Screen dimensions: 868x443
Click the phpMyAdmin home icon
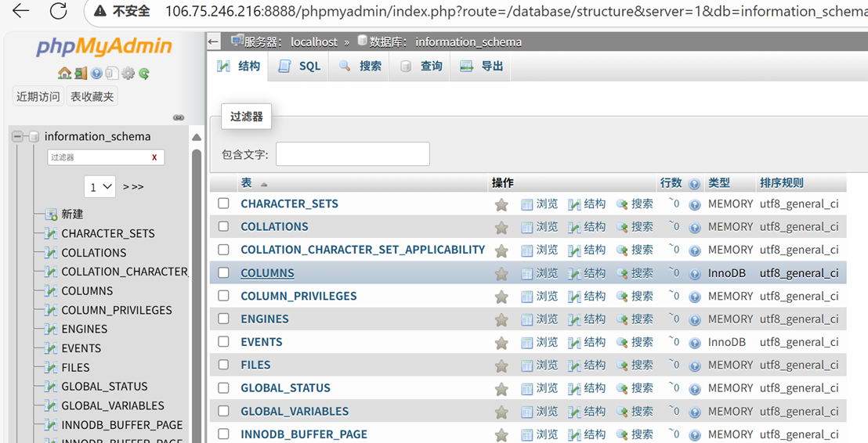64,74
